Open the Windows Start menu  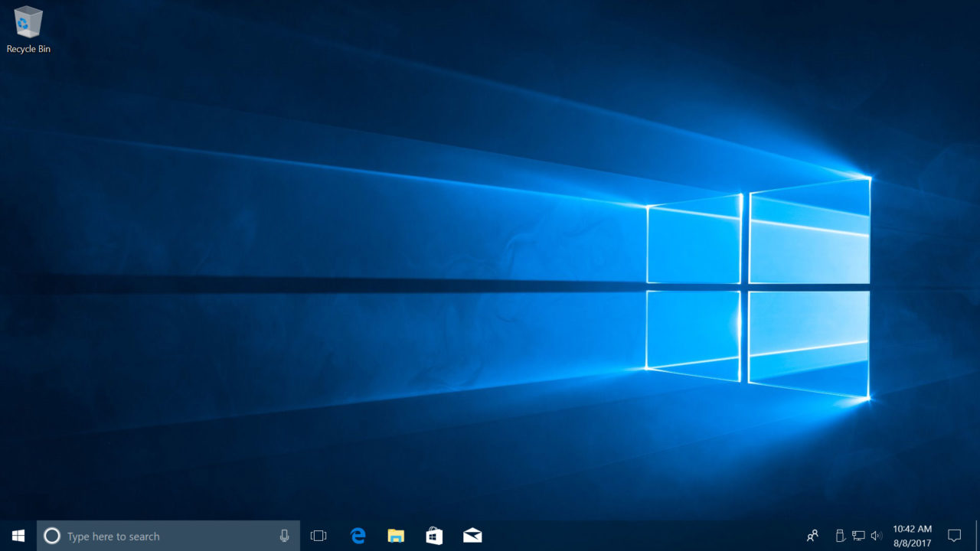point(18,536)
